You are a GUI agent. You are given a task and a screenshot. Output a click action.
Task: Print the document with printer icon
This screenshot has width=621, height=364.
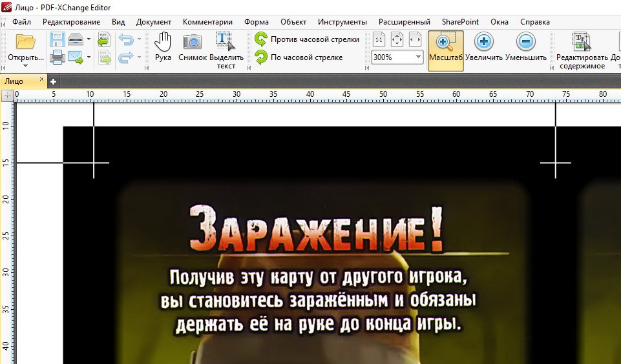coord(58,57)
